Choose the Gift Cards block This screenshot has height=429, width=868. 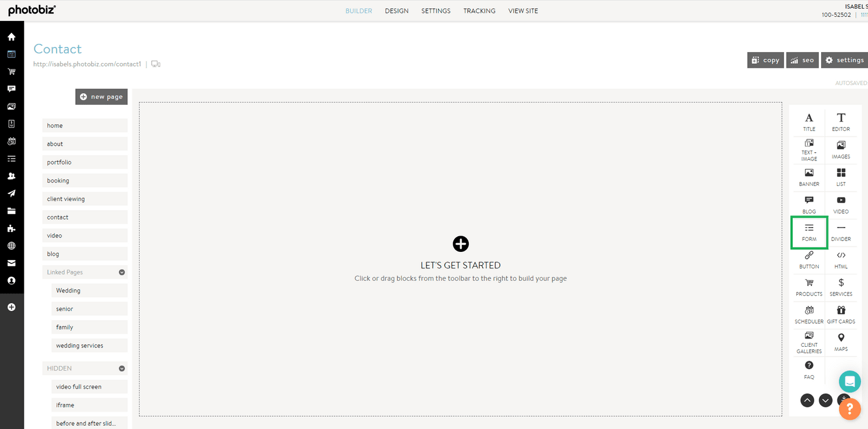pos(841,314)
